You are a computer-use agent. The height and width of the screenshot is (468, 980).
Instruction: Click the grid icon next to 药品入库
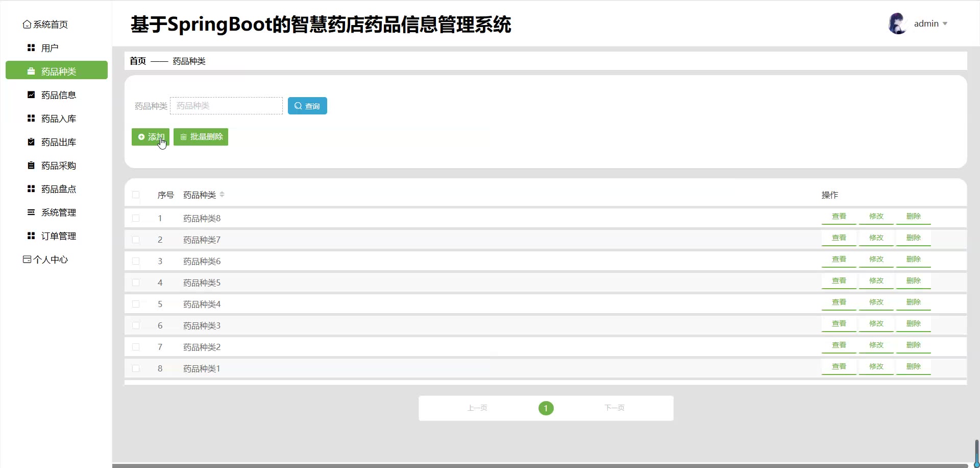point(31,119)
